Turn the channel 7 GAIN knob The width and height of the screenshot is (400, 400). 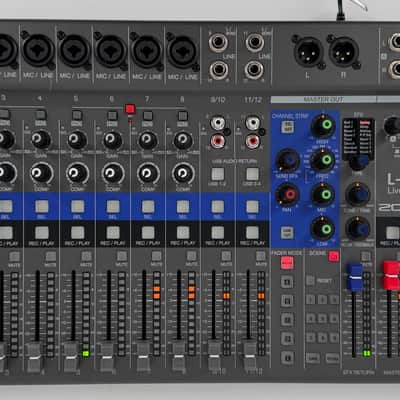[x=148, y=140]
